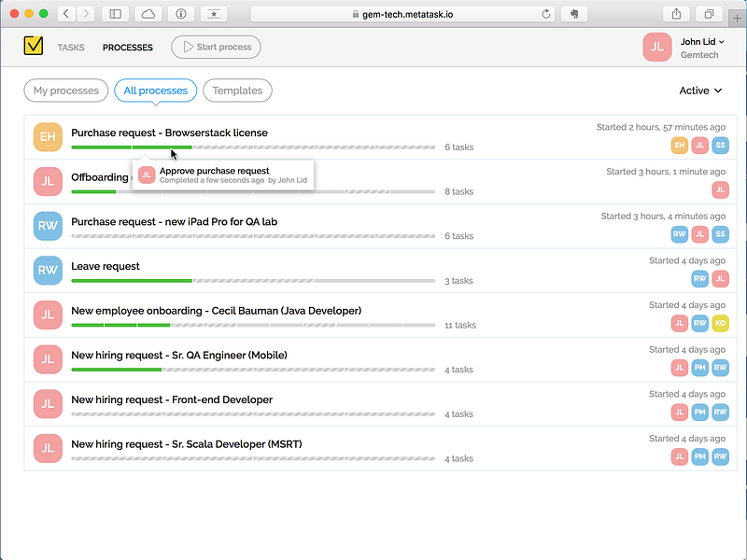Click the Metatask yellow checkmark logo

click(34, 46)
